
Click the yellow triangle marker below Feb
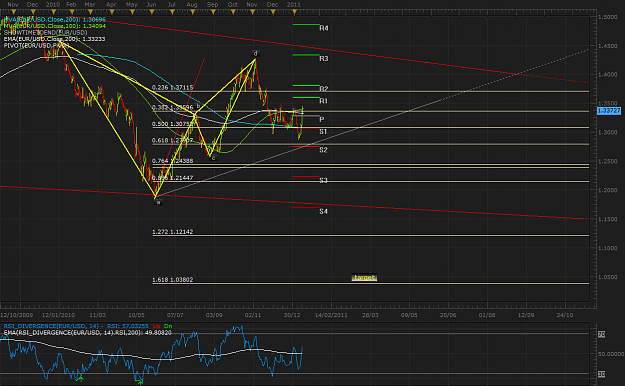(x=72, y=12)
